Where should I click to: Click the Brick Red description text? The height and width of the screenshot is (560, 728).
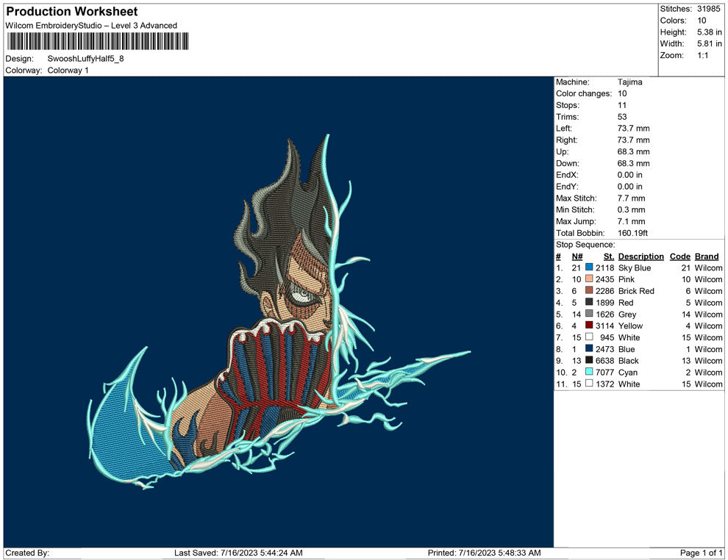(636, 291)
